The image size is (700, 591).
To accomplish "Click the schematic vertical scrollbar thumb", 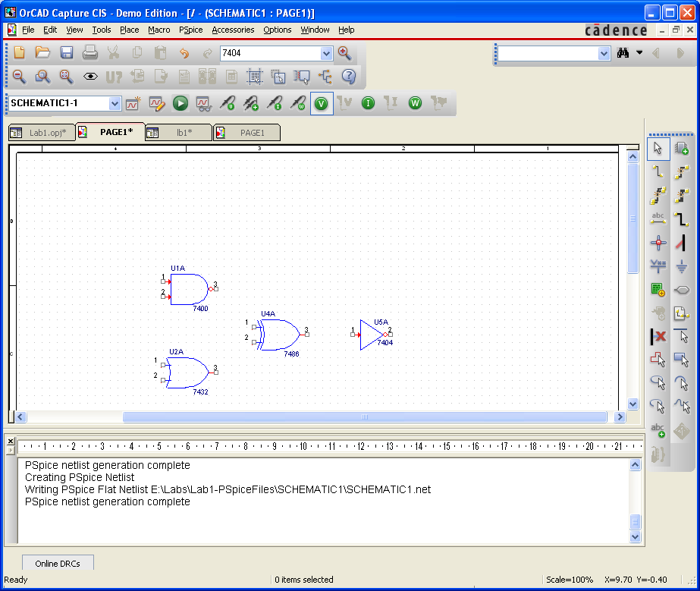I will [633, 218].
